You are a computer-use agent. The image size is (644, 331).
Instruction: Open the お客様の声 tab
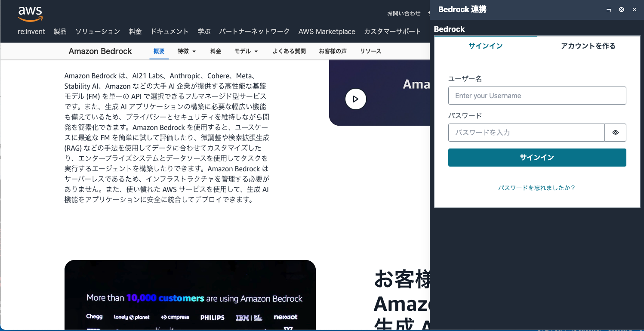click(x=333, y=51)
